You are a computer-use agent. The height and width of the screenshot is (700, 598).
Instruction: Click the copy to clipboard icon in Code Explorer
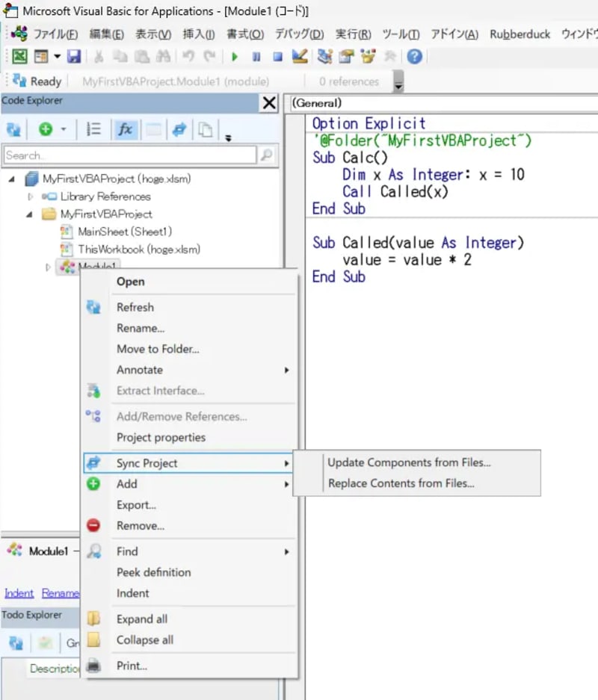(x=205, y=129)
